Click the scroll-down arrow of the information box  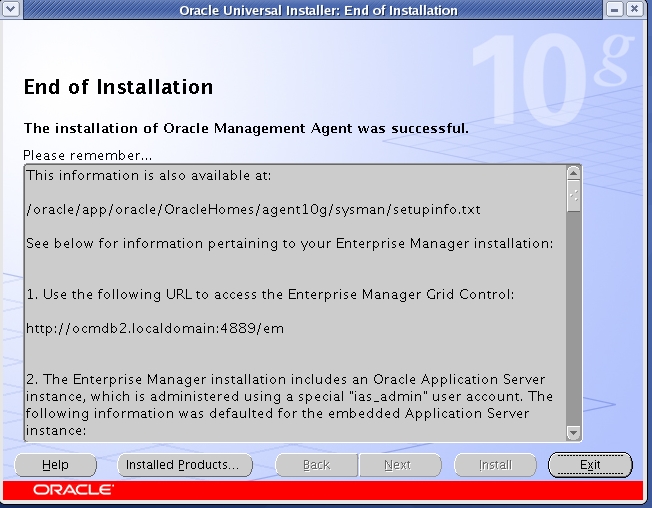click(573, 433)
